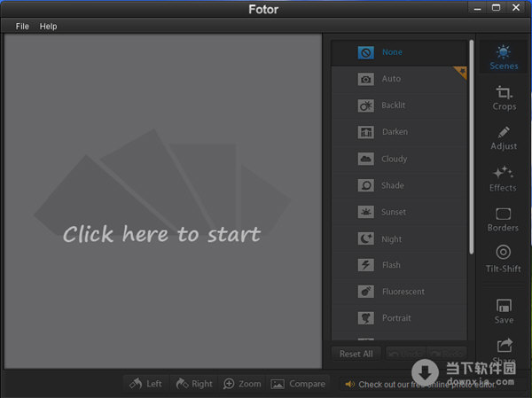532x398 pixels.
Task: Click 'Click here to start' canvas
Action: point(162,234)
